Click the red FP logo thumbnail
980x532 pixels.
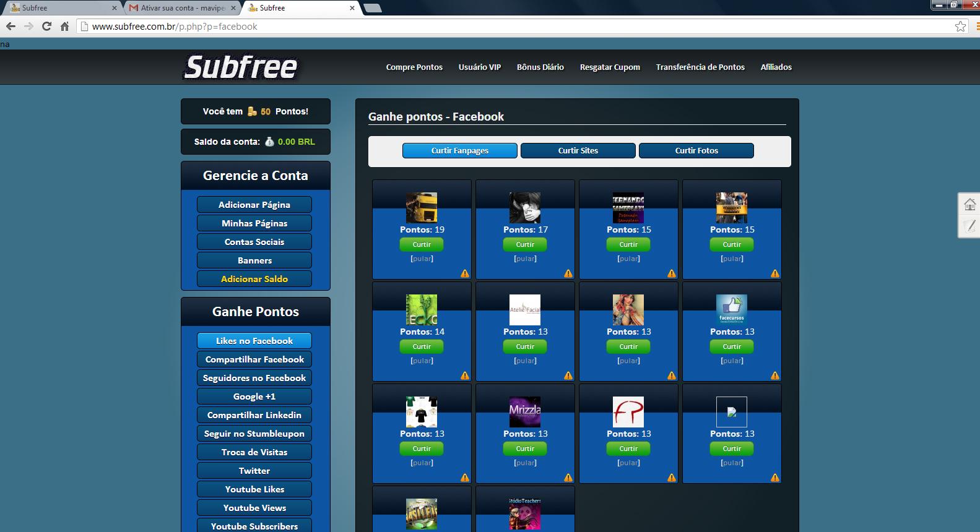coord(628,411)
